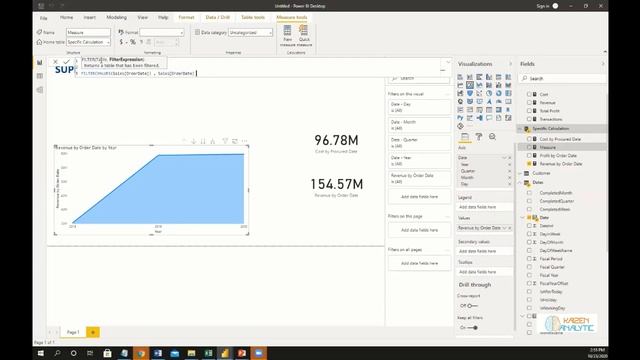The image size is (640, 360).
Task: Switch to the View ribbon tab
Action: coord(142,18)
